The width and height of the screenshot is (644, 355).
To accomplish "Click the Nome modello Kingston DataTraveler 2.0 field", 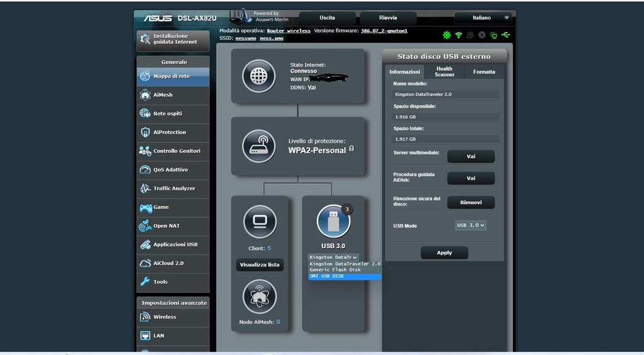I will (x=445, y=94).
